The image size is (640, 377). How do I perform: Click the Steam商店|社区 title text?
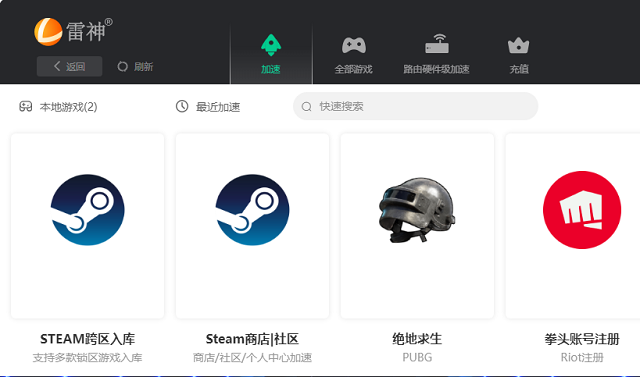tap(252, 339)
